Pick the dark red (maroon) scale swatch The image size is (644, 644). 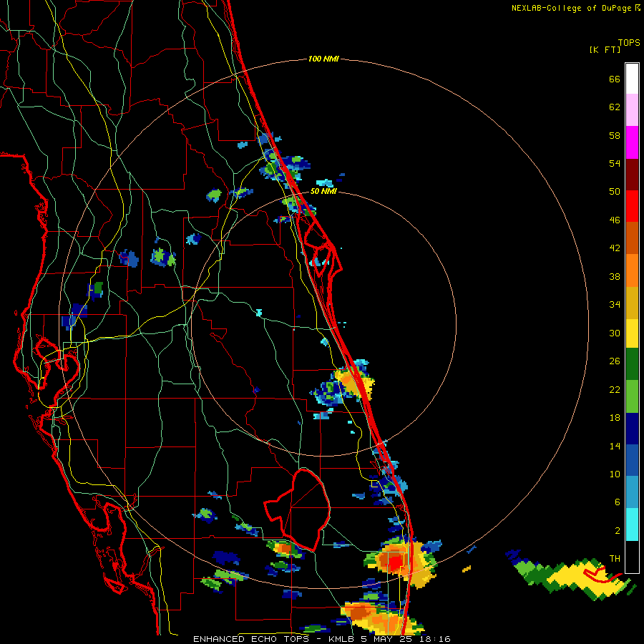(x=632, y=174)
